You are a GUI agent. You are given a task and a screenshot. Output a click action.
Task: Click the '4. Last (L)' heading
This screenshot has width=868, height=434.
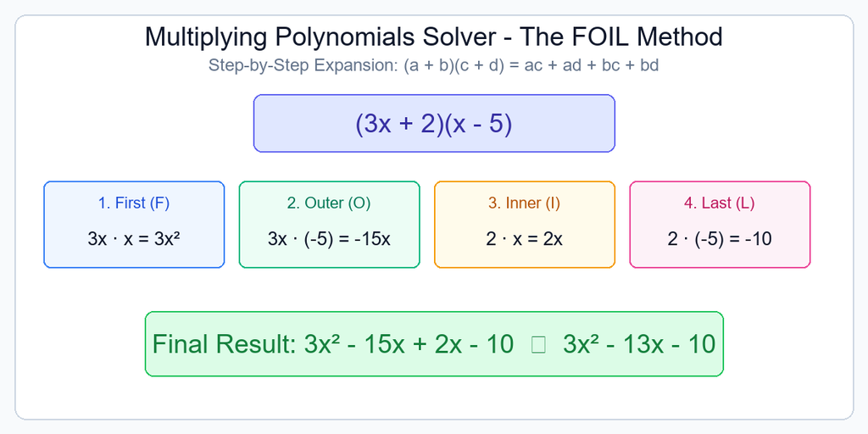click(x=720, y=203)
